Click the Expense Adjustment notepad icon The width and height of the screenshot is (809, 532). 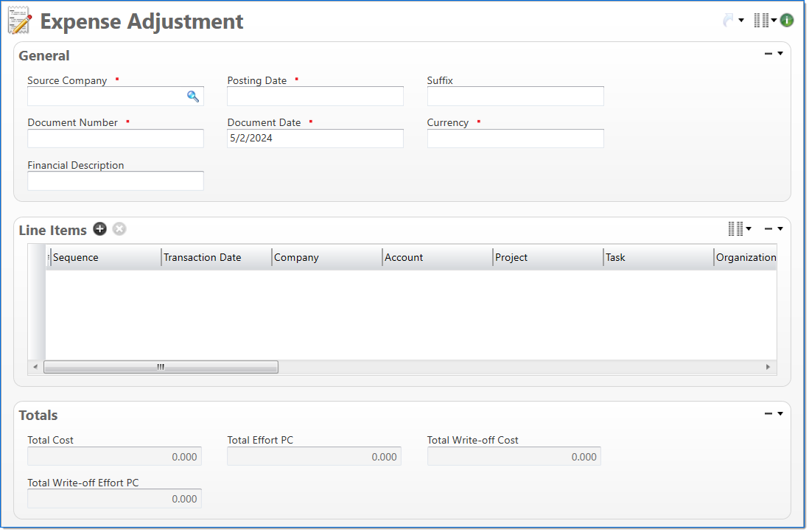[20, 21]
